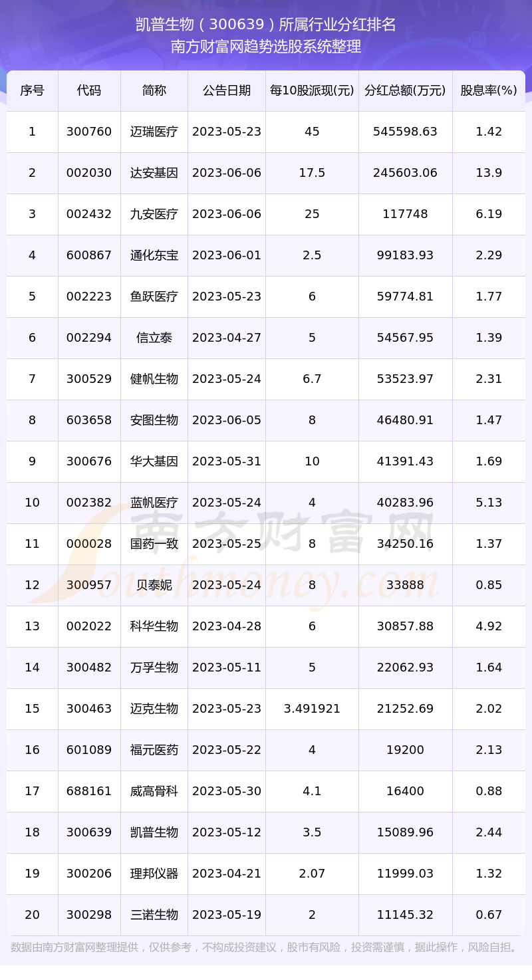
Task: Click the 3.491921 payout per 10 shares cell
Action: pyautogui.click(x=312, y=709)
